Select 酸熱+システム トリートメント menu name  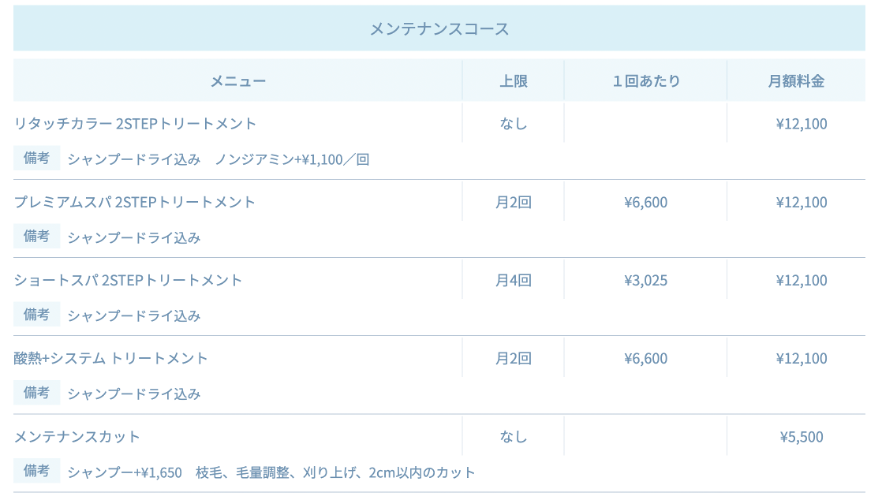click(111, 358)
